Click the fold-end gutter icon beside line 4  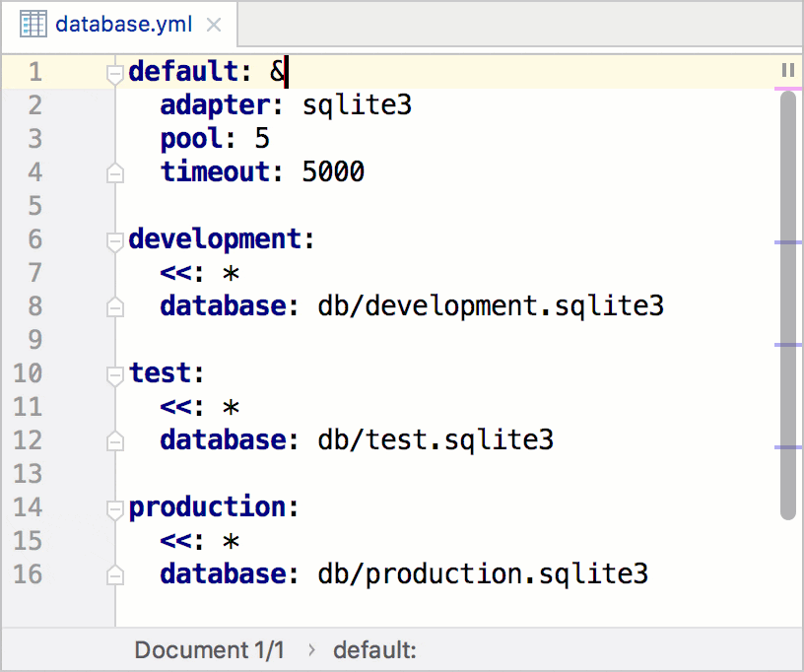click(114, 171)
